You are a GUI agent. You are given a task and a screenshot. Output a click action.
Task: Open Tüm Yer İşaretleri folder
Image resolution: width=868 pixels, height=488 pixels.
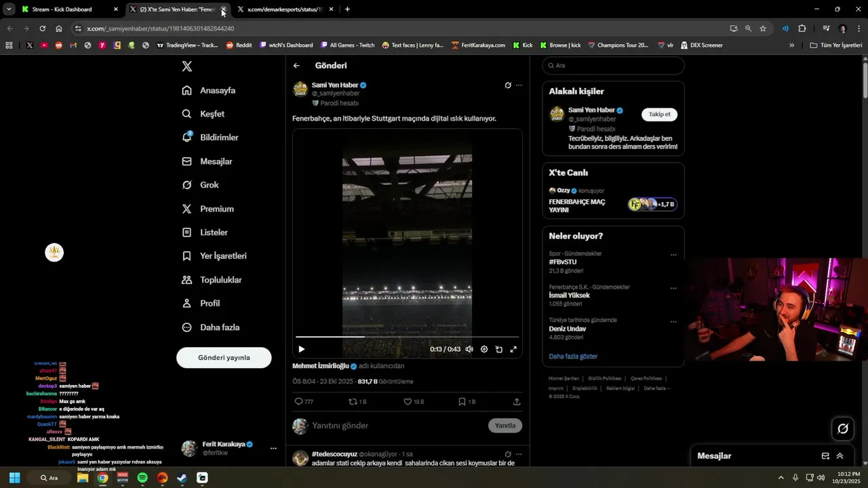[x=836, y=45]
